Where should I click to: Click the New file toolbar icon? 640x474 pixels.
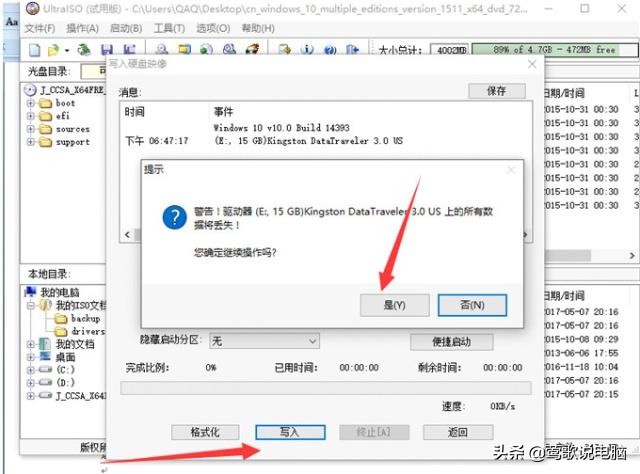[35, 50]
